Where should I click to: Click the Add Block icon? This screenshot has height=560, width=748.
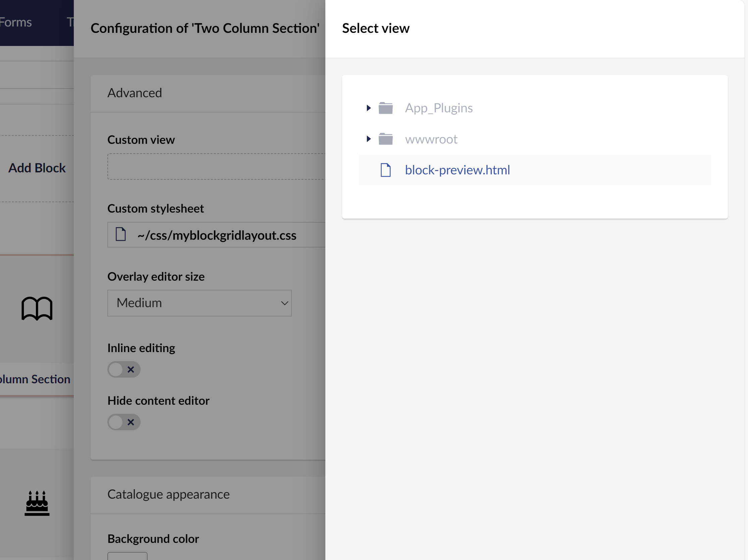click(37, 168)
